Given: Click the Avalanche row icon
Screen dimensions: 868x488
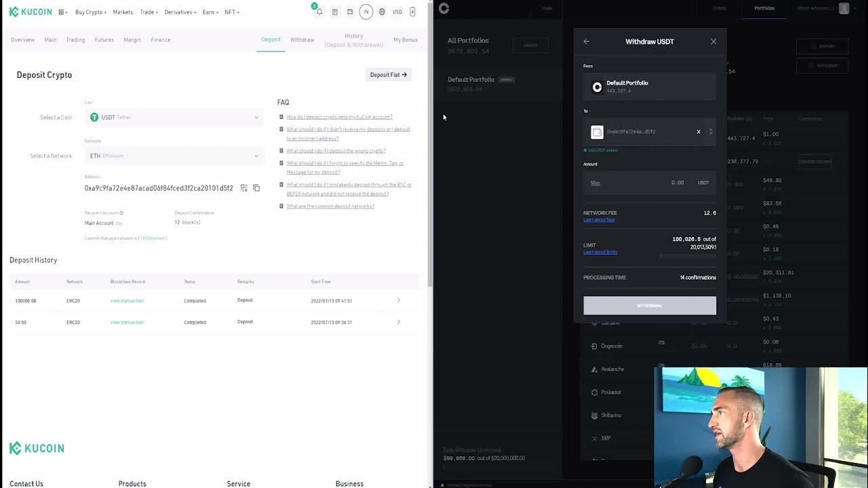Looking at the screenshot, I should click(595, 369).
